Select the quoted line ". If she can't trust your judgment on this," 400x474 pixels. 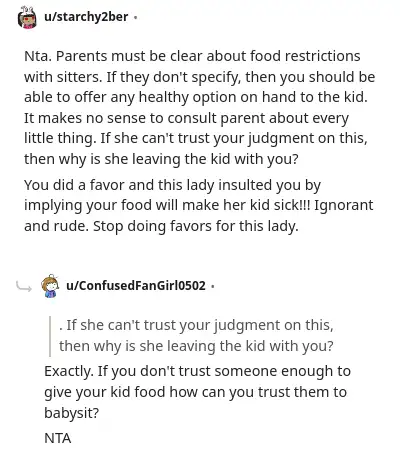coord(196,325)
